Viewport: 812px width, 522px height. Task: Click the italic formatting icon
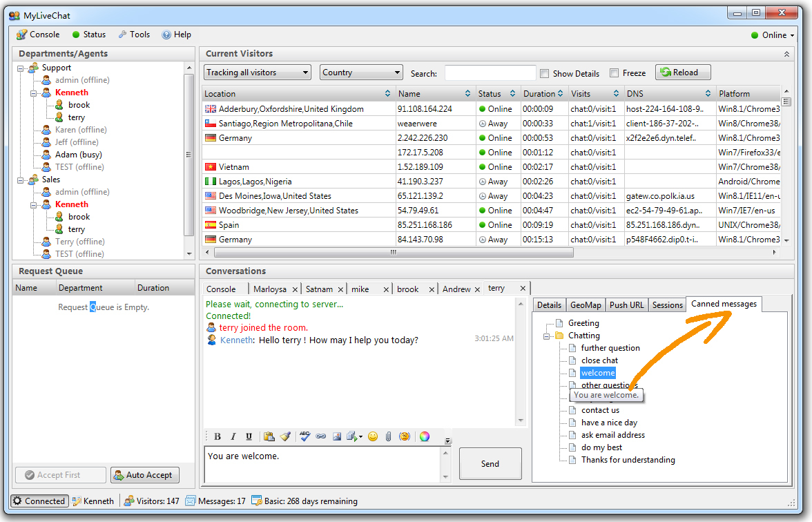point(233,436)
